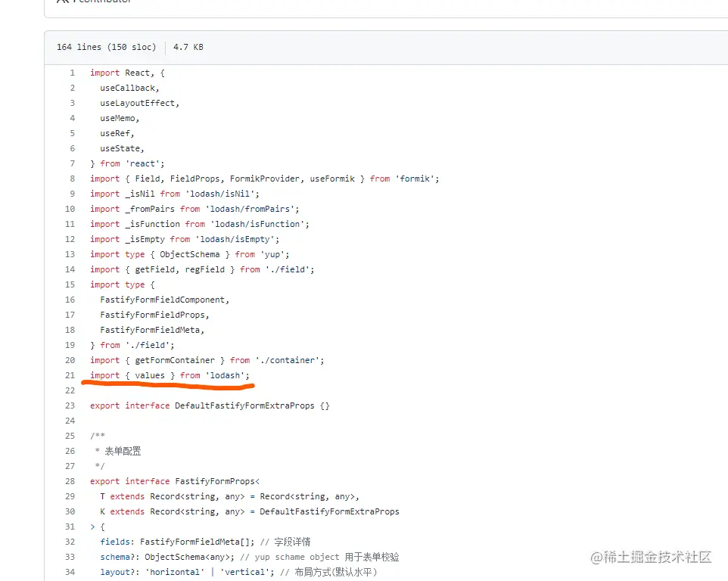The height and width of the screenshot is (581, 728).
Task: Click 'FormikProvider' on line 8
Action: pyautogui.click(x=265, y=179)
